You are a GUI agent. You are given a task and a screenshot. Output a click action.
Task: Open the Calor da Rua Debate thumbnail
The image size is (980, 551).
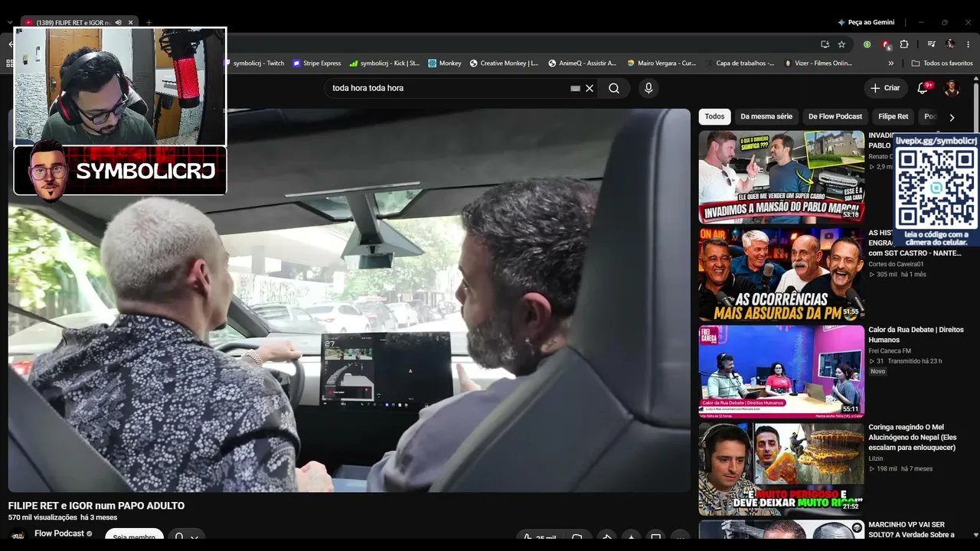tap(781, 372)
